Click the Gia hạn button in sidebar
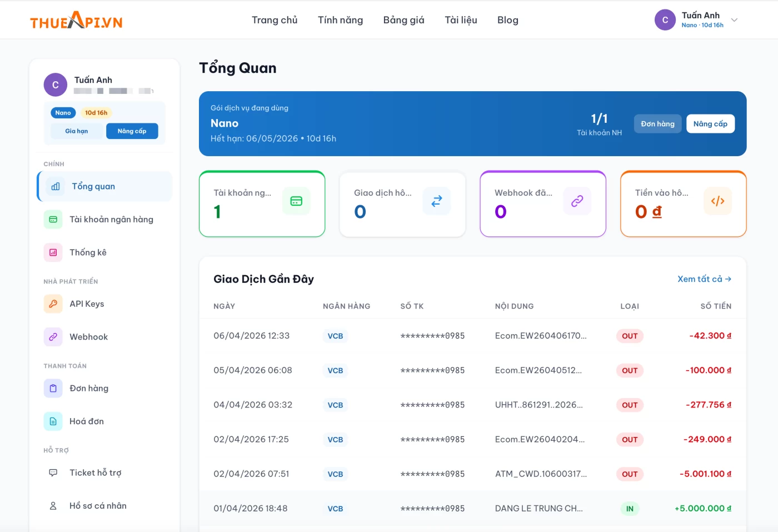The width and height of the screenshot is (778, 532). (77, 131)
